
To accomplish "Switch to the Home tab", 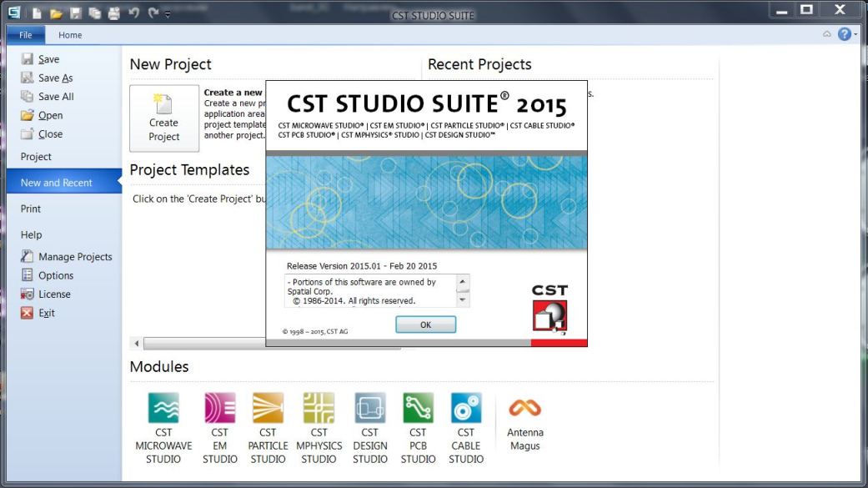I will click(70, 35).
